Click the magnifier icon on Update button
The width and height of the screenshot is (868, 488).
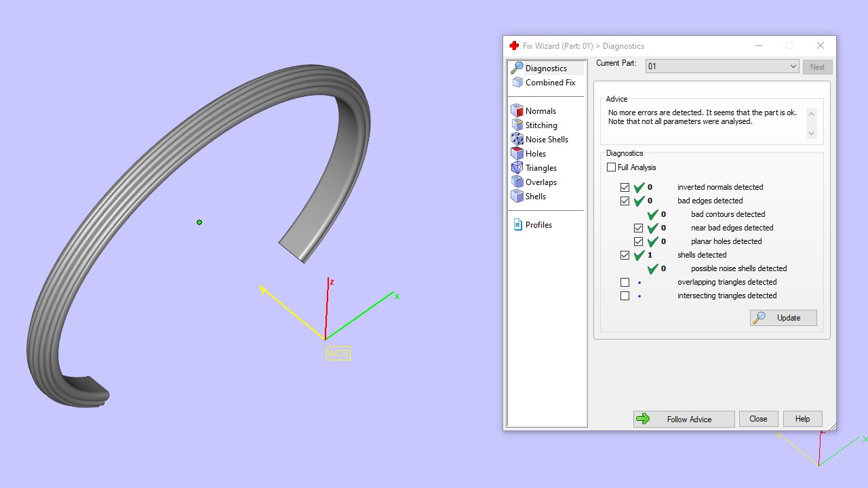(759, 317)
